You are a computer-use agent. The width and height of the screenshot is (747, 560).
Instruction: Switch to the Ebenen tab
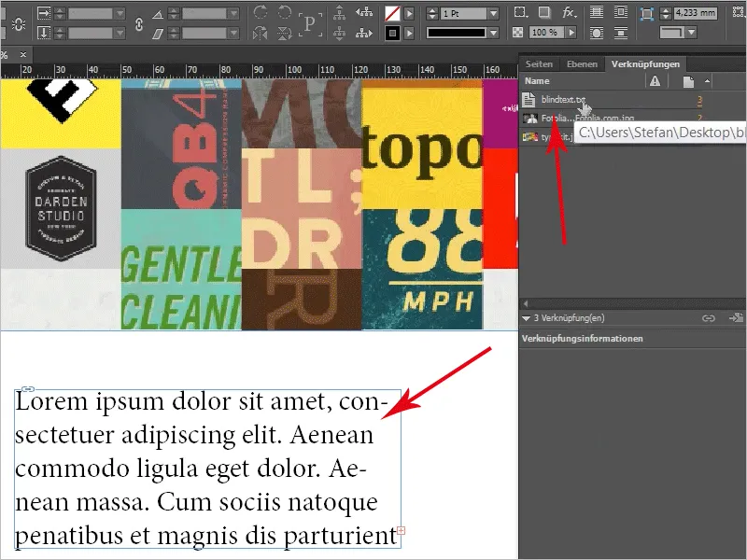[x=582, y=63]
